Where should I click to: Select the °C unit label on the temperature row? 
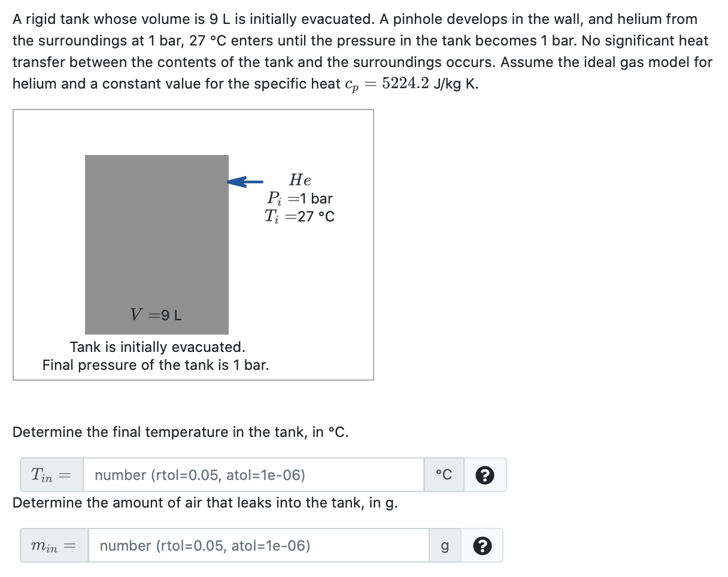(x=444, y=474)
